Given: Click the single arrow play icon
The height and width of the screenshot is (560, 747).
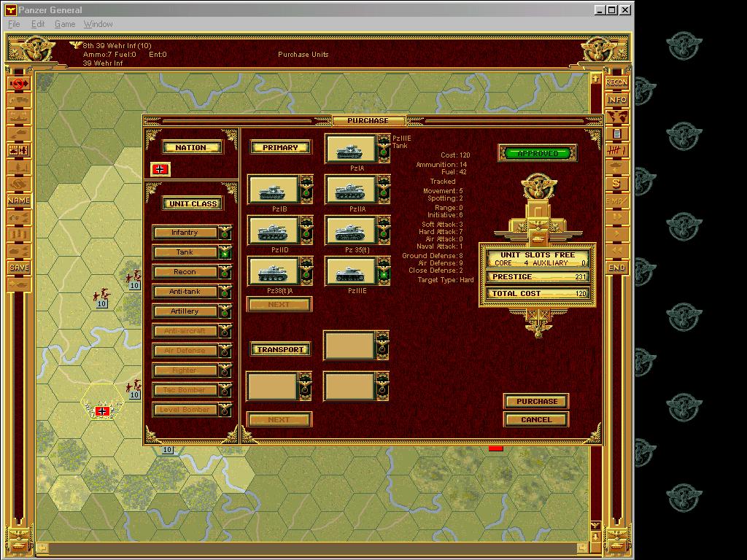Looking at the screenshot, I should coord(616,234).
